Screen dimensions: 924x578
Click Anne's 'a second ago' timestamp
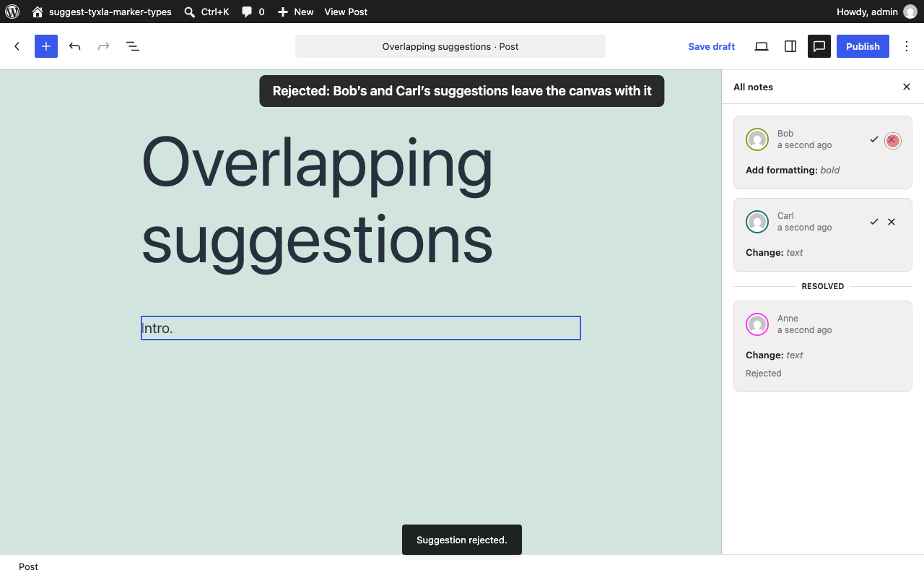tap(805, 330)
